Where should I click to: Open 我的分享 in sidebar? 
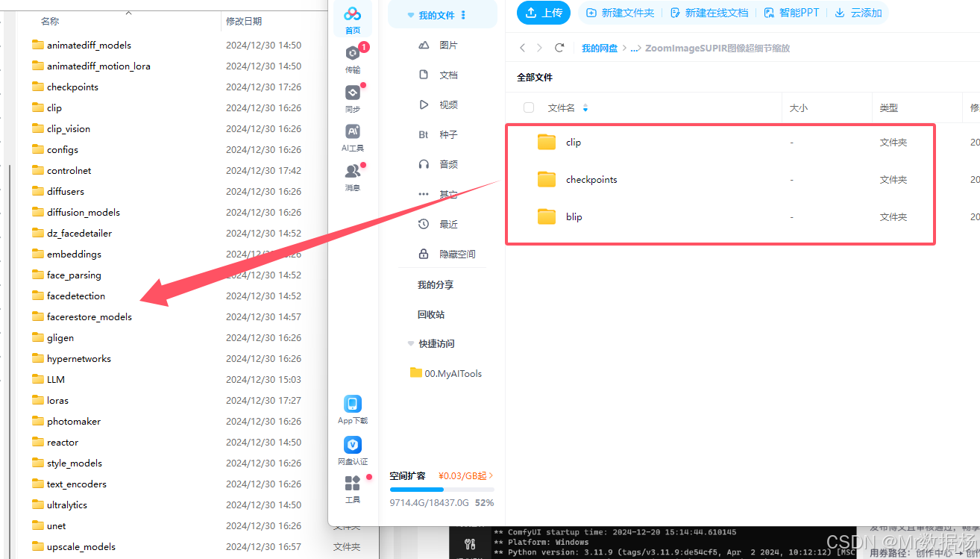(x=436, y=285)
